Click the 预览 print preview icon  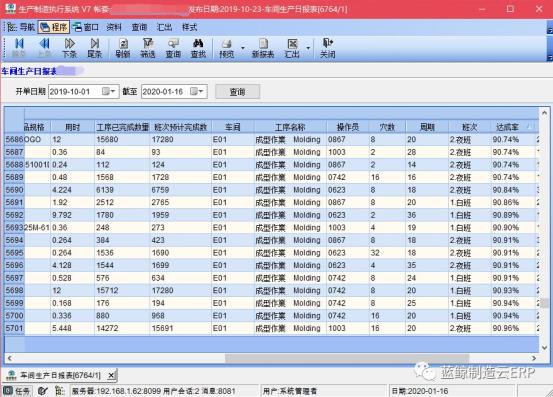click(226, 48)
